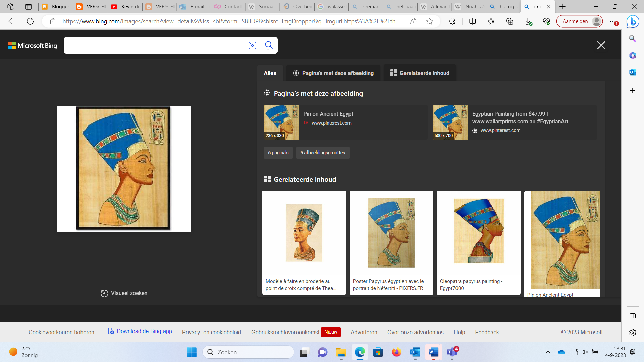Open Word from the taskbar
This screenshot has height=362, width=644.
(433, 352)
